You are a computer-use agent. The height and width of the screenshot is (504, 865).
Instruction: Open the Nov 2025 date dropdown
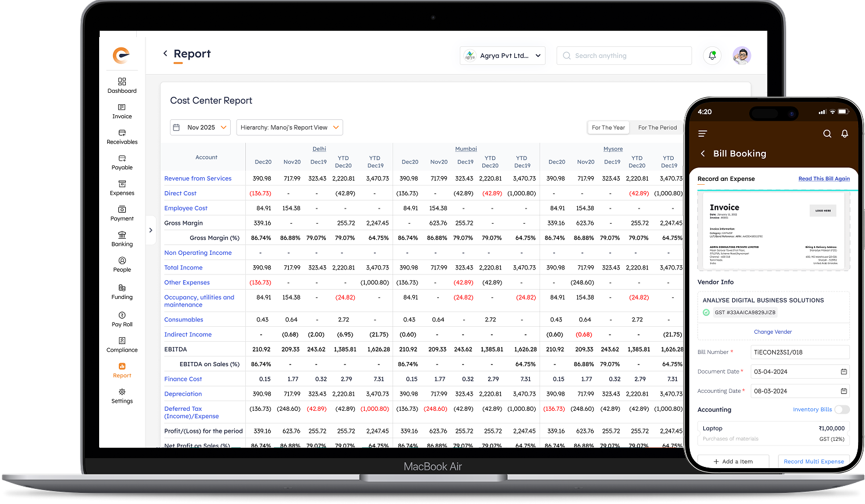201,127
